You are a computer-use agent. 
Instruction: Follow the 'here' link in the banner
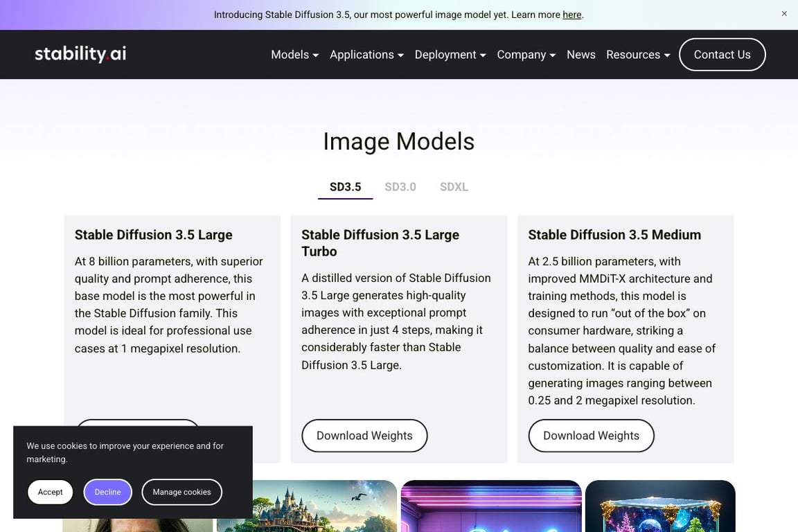click(571, 15)
